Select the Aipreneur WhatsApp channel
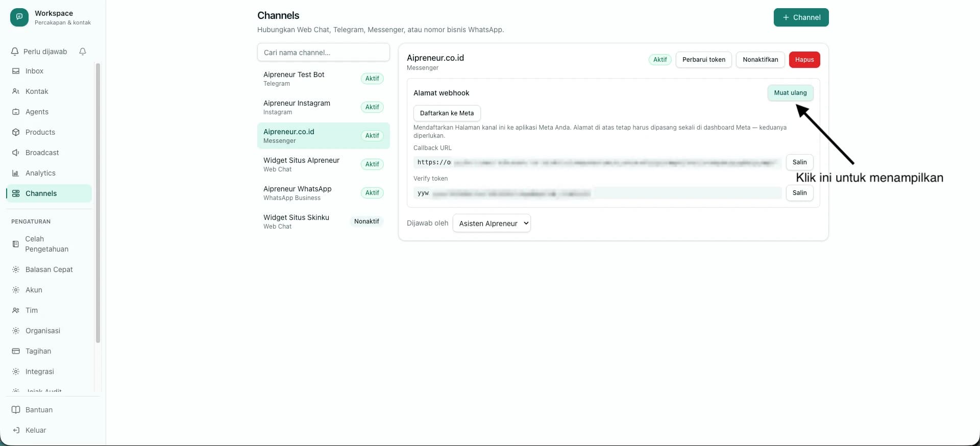 (324, 193)
